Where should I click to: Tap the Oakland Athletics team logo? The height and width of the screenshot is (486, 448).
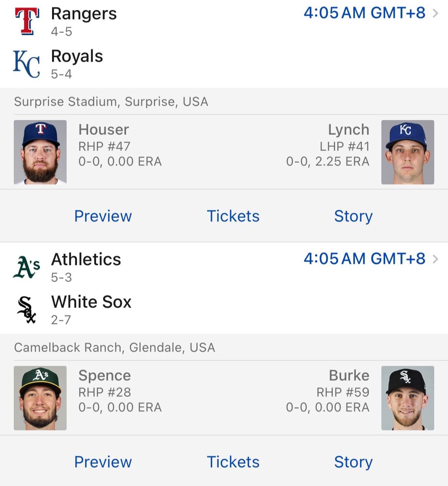click(26, 267)
